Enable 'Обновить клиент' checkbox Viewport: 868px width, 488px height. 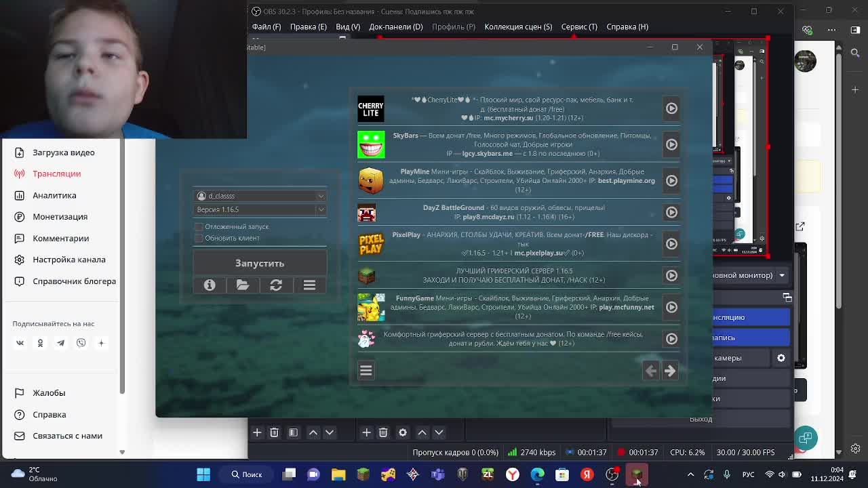[x=199, y=239]
